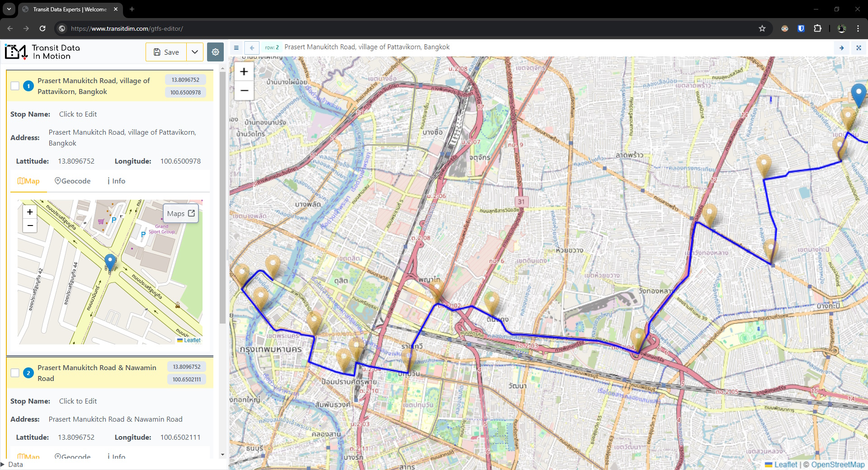Open the Save dropdown arrow

[195, 52]
